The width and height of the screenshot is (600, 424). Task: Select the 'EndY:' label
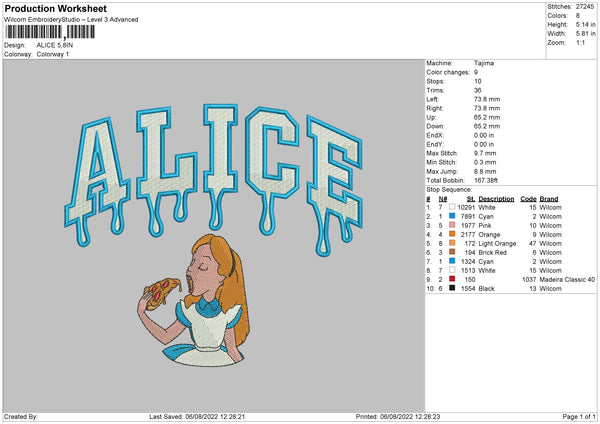435,144
